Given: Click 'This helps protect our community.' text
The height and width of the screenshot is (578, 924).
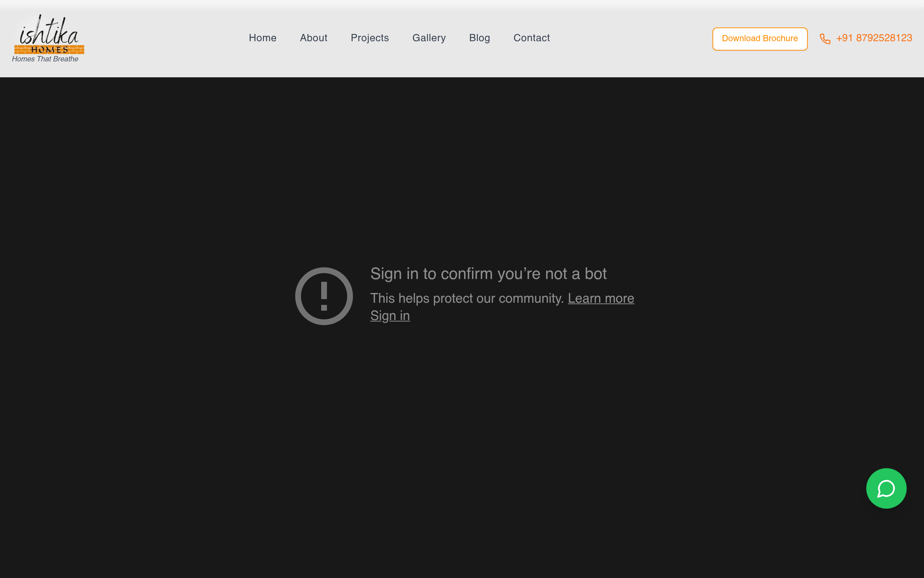Looking at the screenshot, I should click(467, 298).
